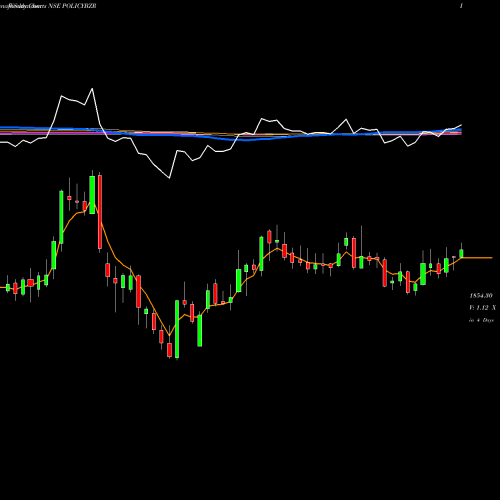The image size is (500, 500).
Task: Select the tall green candle at the chart's lowest point
Action: click(x=177, y=329)
